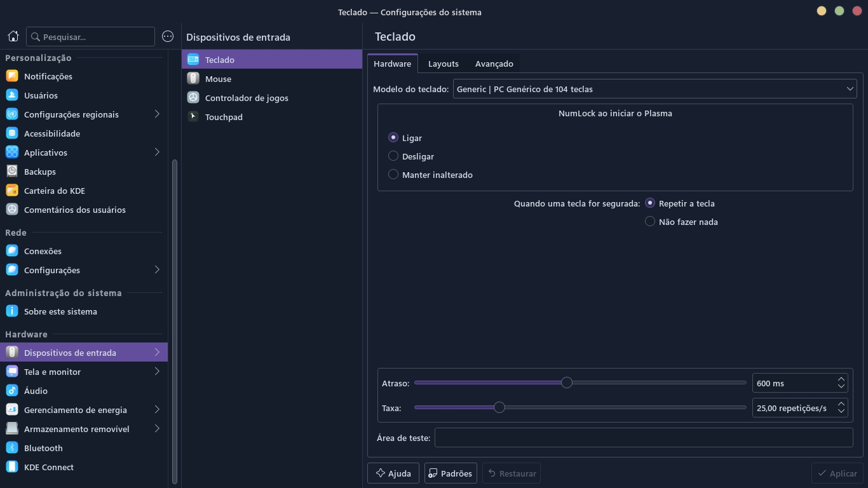Select the Acessibilidade icon
Viewport: 868px width, 488px height.
click(12, 133)
